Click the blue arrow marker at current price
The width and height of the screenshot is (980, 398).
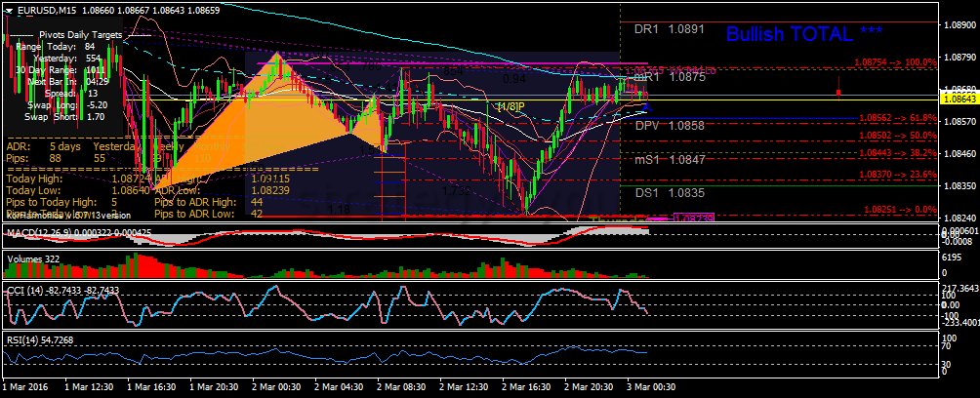[x=645, y=105]
